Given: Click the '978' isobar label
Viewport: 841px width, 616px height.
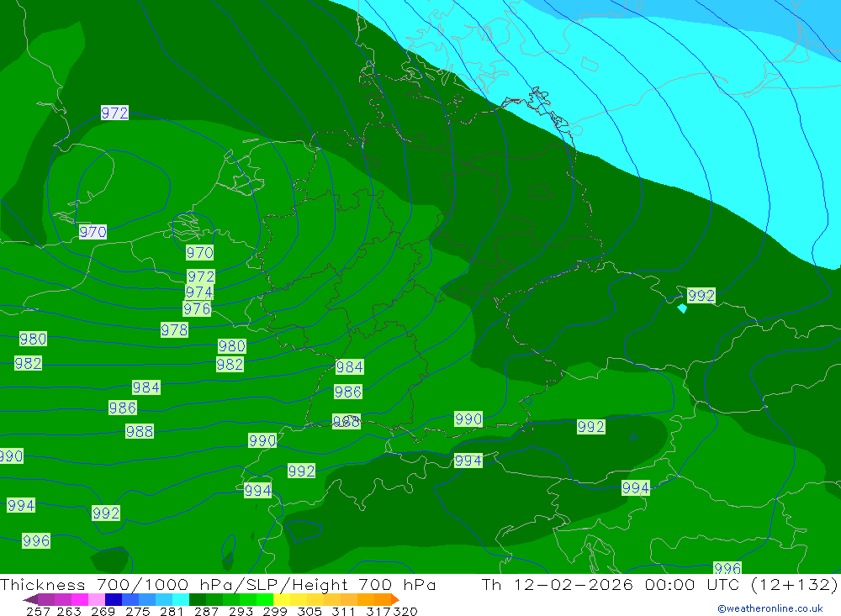Looking at the screenshot, I should [x=174, y=329].
